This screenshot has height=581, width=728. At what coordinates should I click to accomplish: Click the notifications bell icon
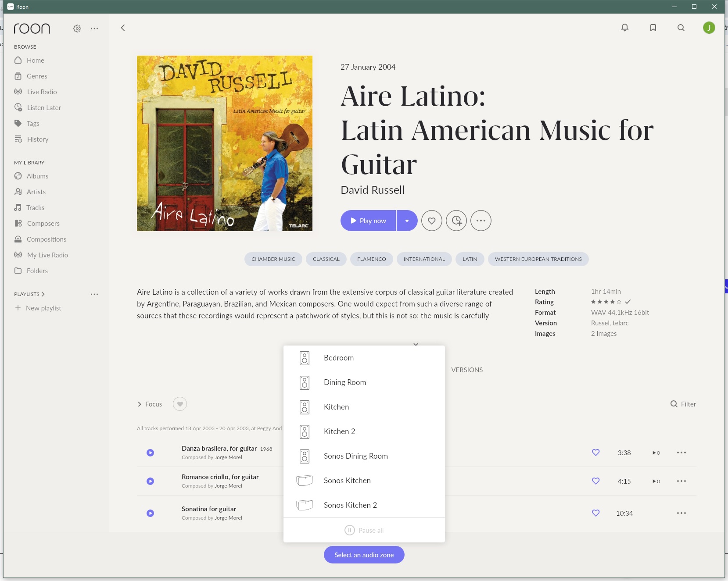624,28
